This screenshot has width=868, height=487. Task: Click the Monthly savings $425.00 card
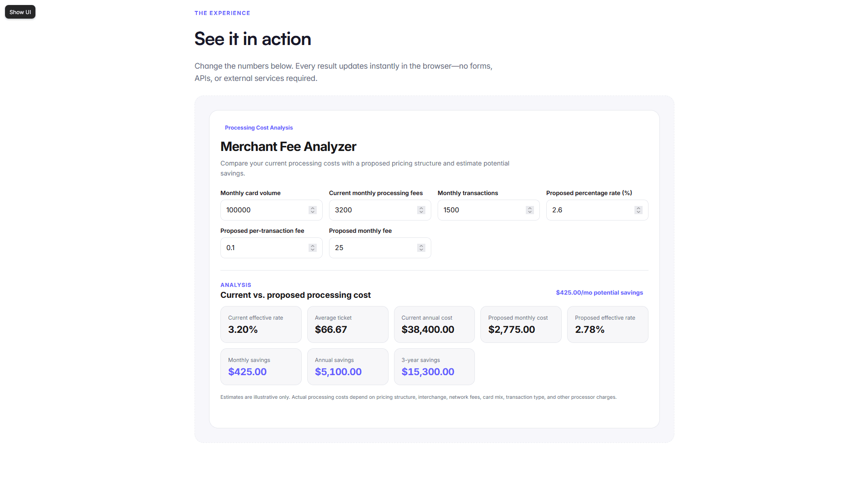[261, 367]
